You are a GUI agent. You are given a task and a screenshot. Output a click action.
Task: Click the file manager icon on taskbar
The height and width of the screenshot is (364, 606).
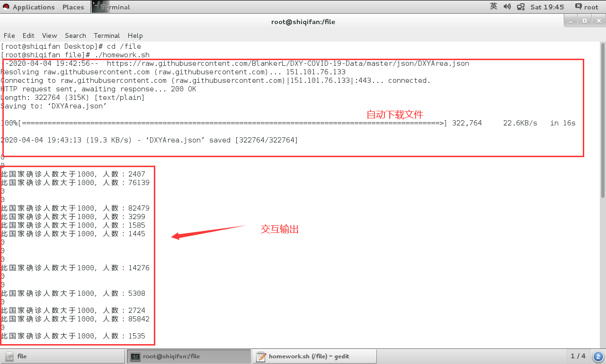(x=9, y=356)
